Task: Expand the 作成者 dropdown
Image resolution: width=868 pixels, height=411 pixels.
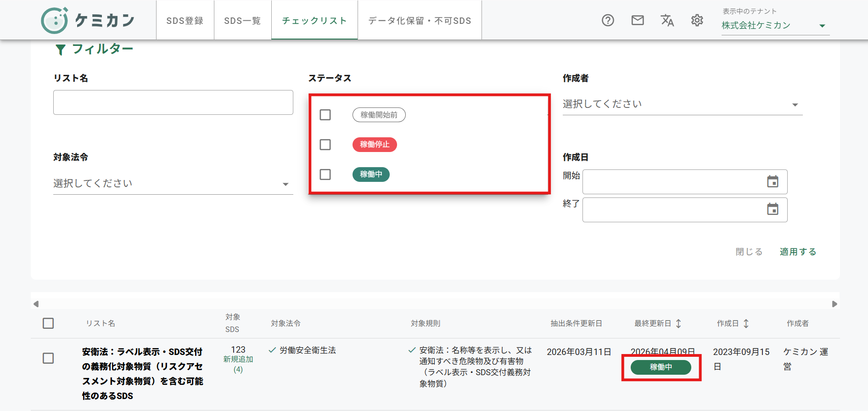Action: [682, 104]
